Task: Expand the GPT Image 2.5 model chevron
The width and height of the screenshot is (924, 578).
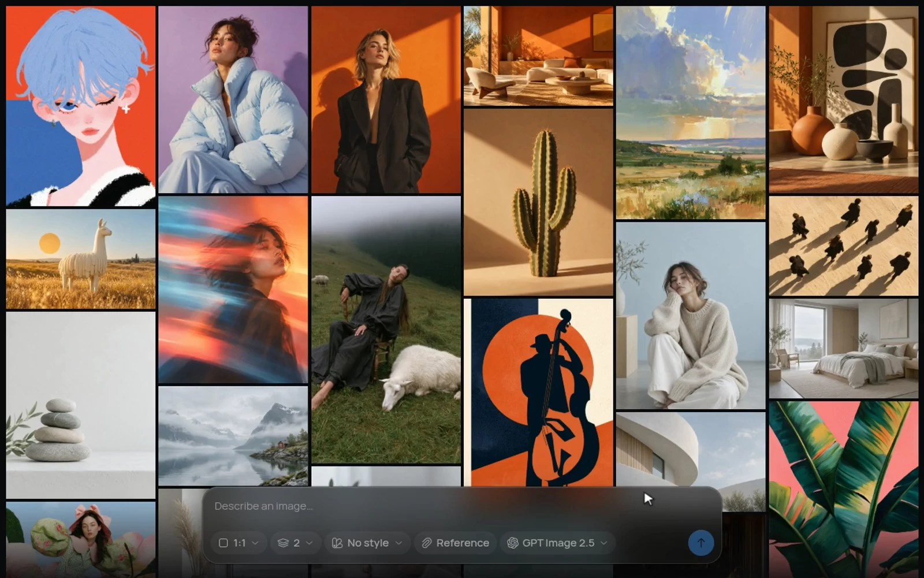Action: click(x=604, y=543)
